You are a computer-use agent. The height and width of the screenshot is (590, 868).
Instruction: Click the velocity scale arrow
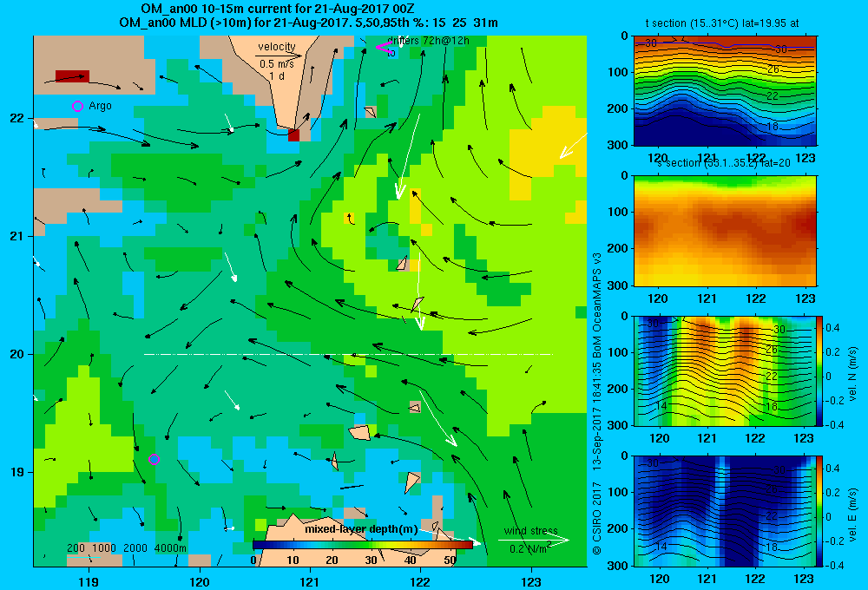coord(279,56)
